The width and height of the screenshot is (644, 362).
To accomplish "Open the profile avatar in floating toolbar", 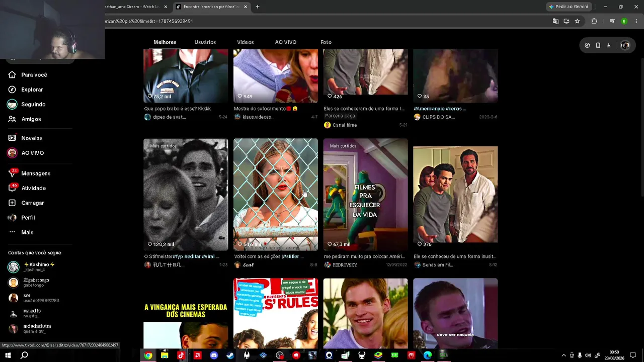I will [625, 45].
